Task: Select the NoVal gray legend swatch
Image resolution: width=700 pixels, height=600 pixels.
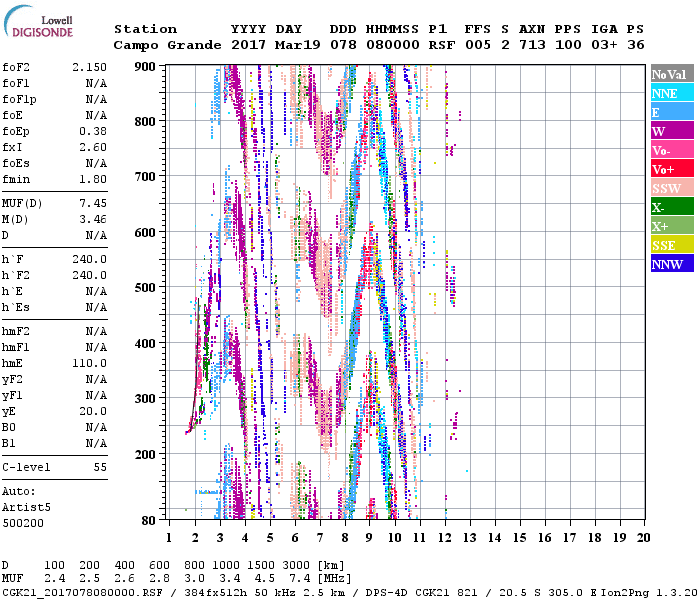Action: pos(671,74)
